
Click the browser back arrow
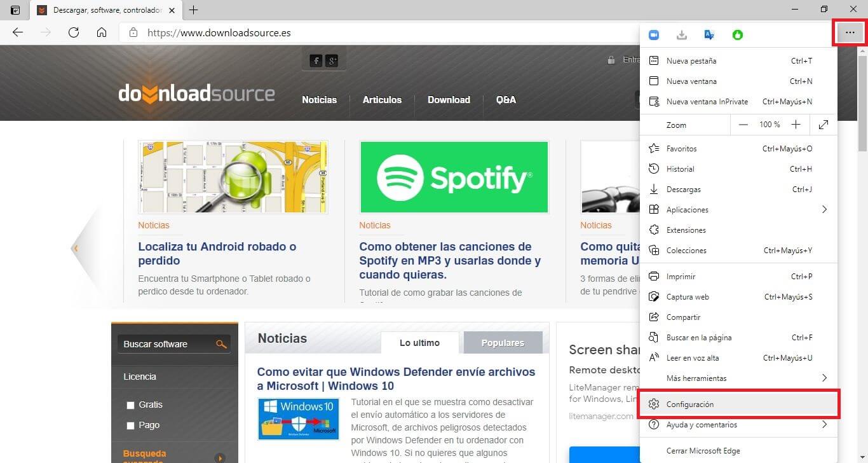tap(18, 32)
